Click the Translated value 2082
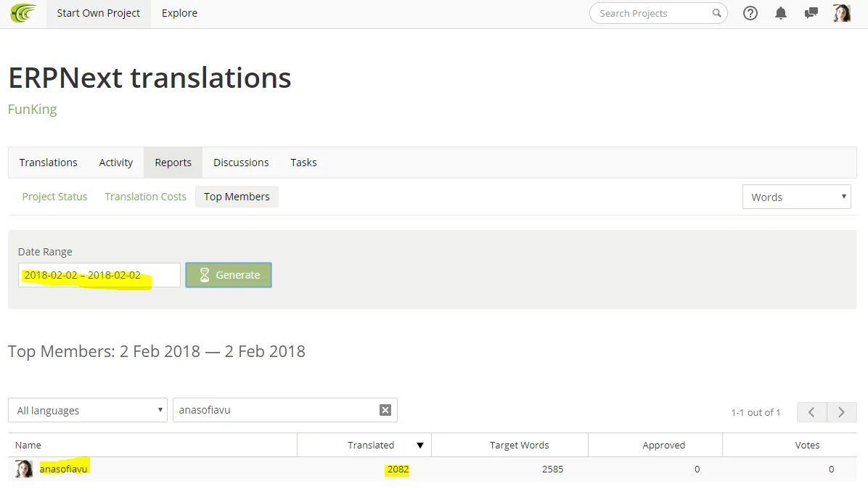The height and width of the screenshot is (492, 868). tap(398, 470)
